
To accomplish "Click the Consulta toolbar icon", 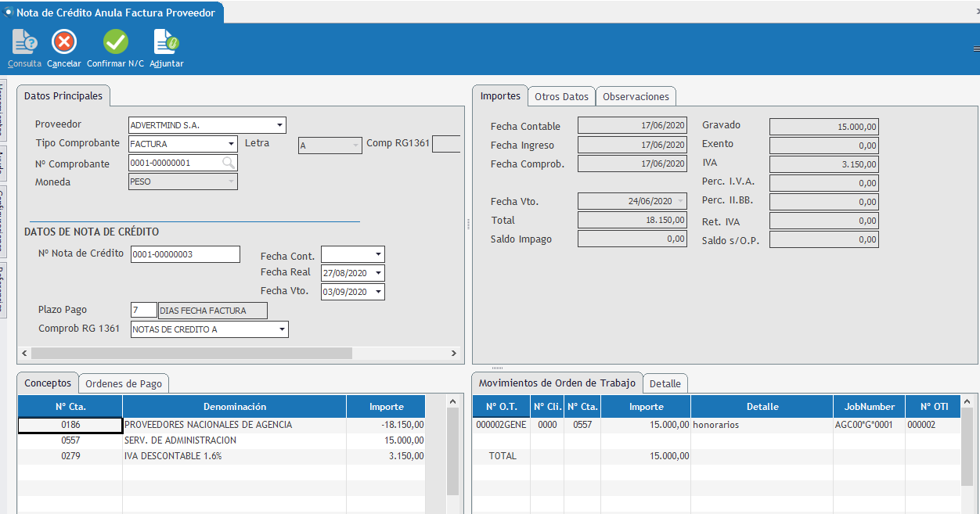I will 24,42.
